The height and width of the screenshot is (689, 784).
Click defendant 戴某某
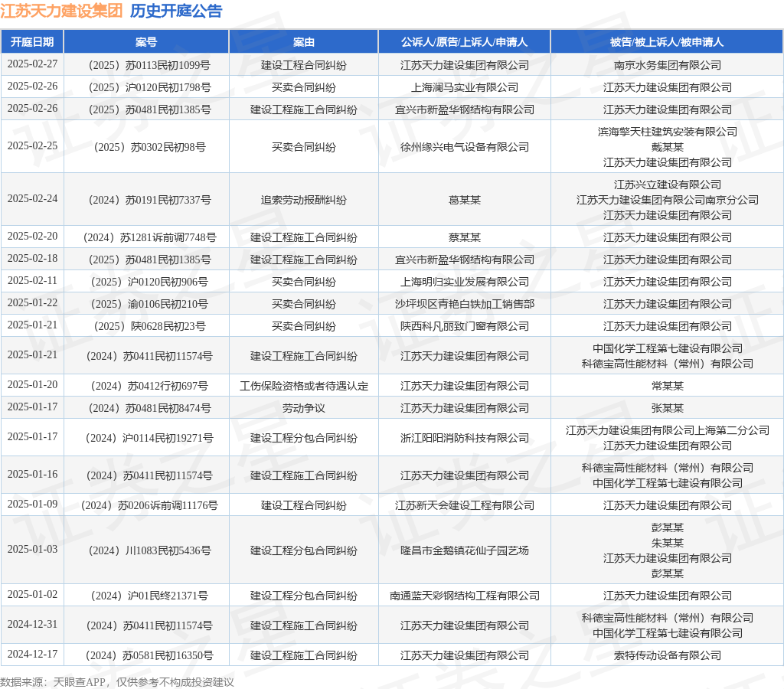[x=668, y=147]
